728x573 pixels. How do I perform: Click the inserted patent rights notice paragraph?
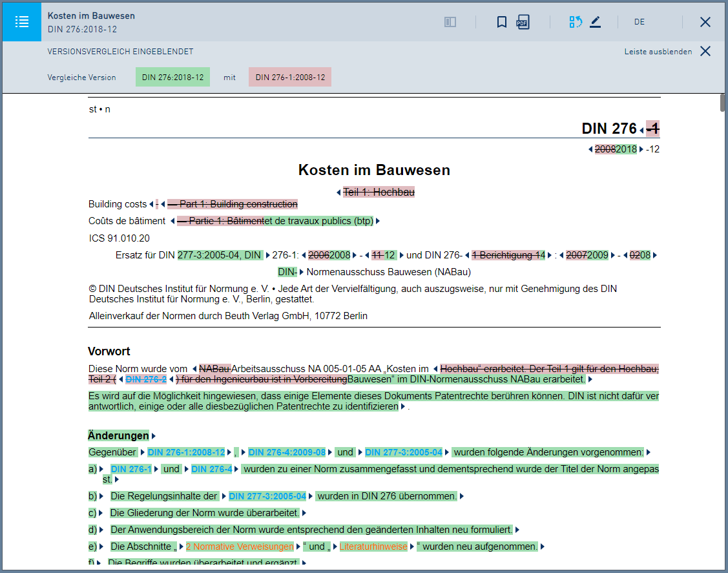(x=373, y=401)
